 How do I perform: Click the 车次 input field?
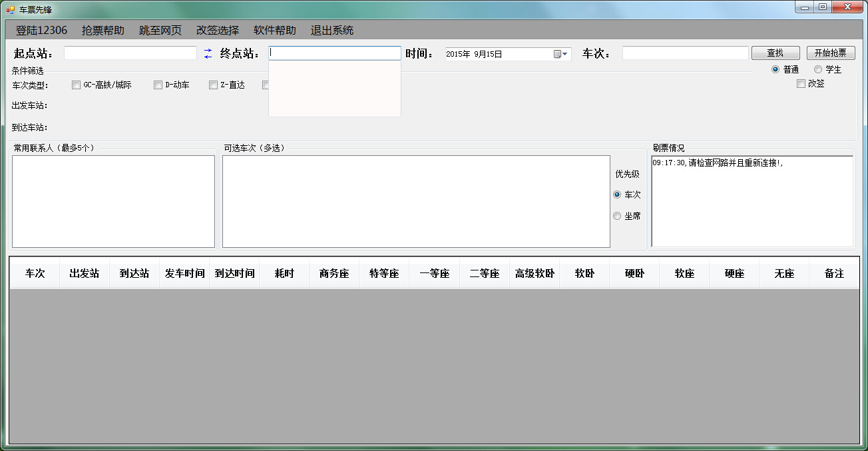685,53
